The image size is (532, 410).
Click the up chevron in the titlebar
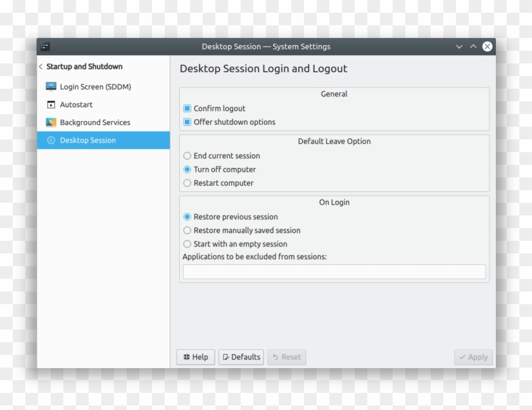point(472,46)
